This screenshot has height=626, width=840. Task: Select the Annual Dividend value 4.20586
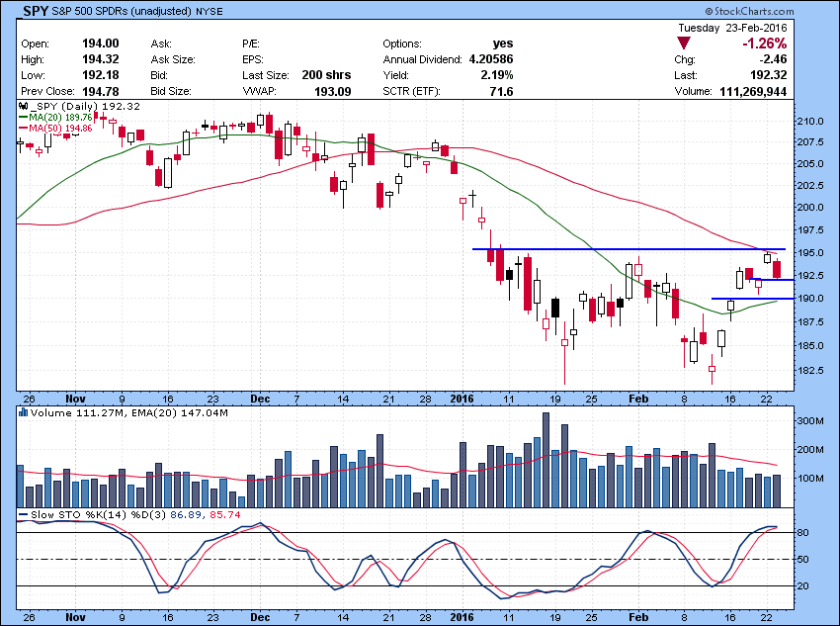click(491, 59)
